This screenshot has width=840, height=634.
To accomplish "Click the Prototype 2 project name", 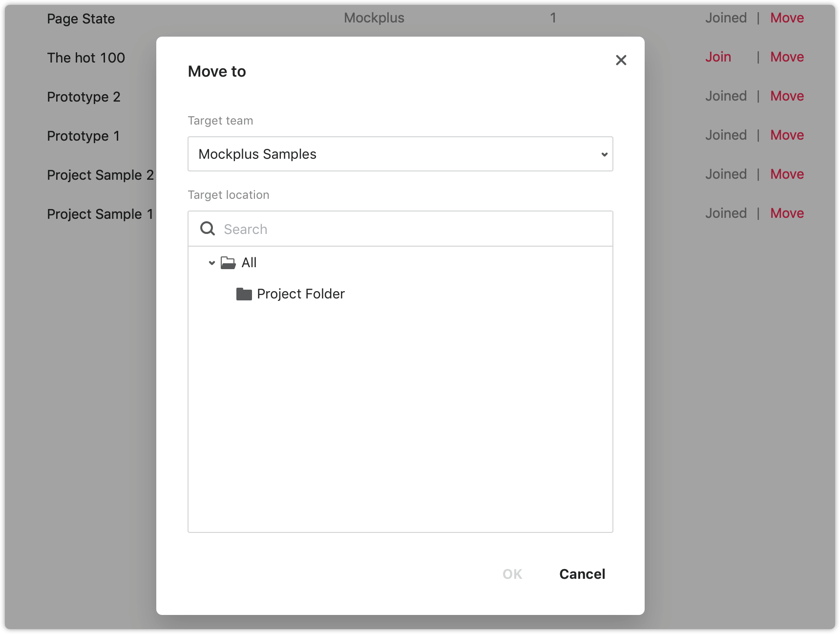I will [x=84, y=97].
